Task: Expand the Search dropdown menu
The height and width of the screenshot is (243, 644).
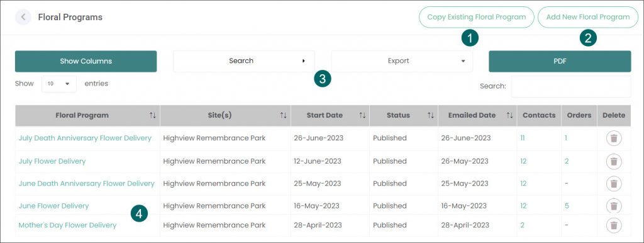Action: pyautogui.click(x=244, y=61)
